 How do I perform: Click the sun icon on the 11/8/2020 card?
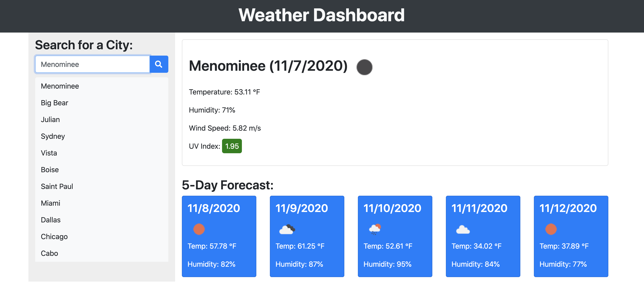[199, 229]
